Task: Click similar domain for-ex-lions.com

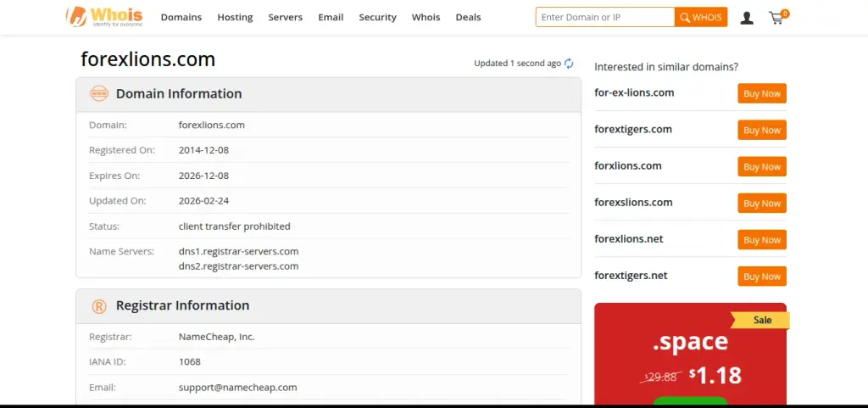Action: coord(634,92)
